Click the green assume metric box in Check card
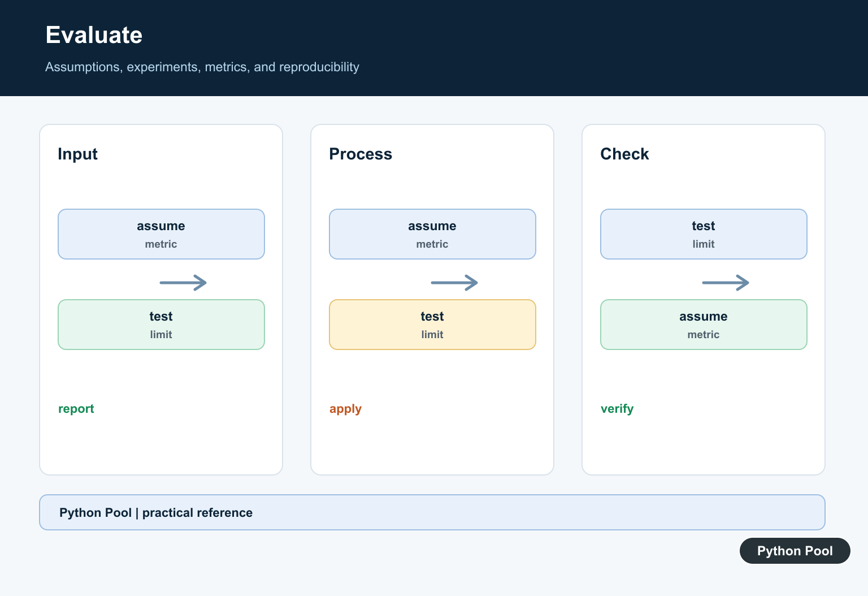Viewport: 868px width, 596px height. [x=704, y=325]
